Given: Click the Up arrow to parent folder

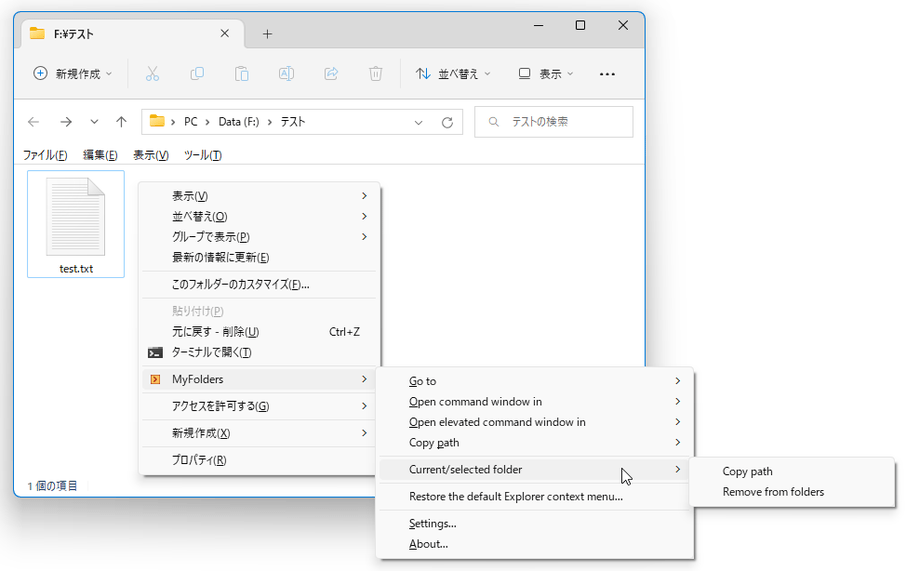Looking at the screenshot, I should click(x=121, y=122).
